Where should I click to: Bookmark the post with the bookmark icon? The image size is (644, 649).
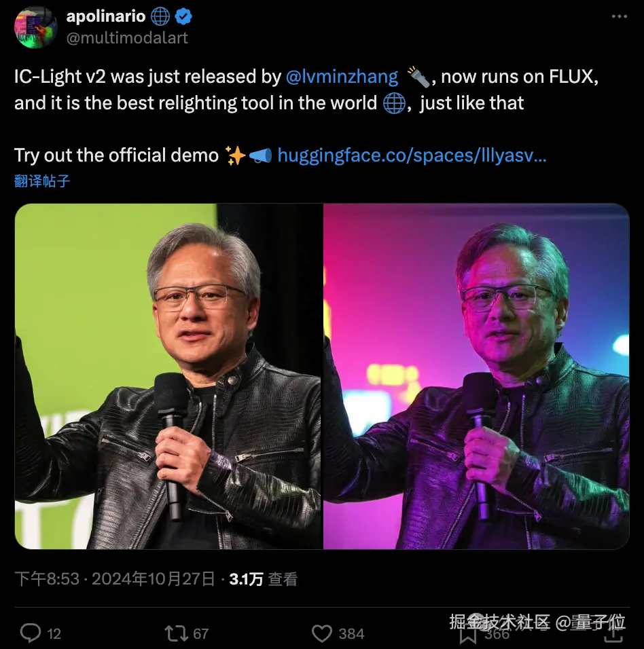point(468,634)
